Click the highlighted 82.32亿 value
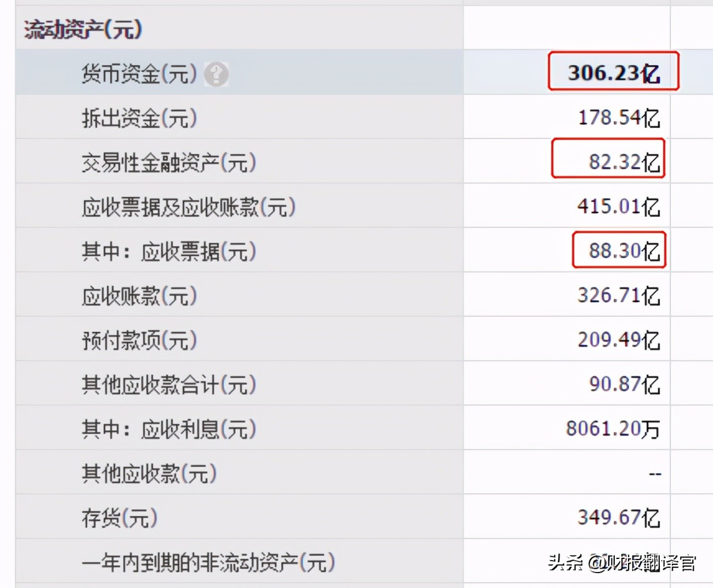 [624, 162]
